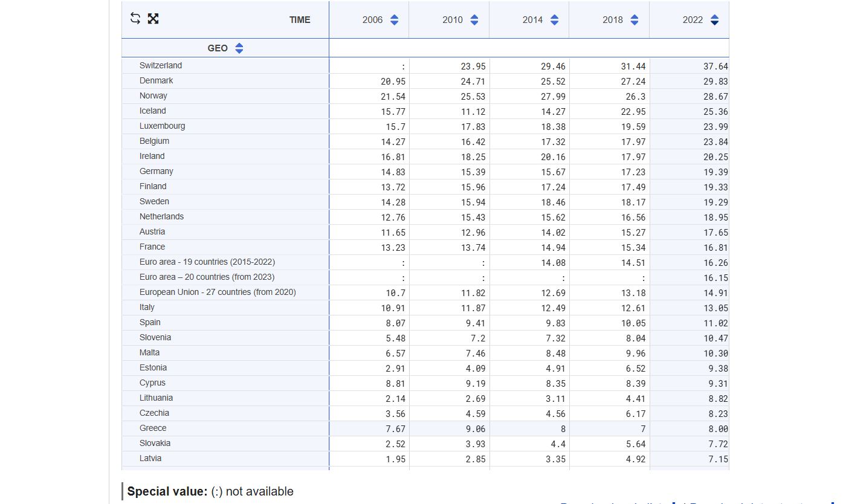
Task: Click the swap rows and columns icon
Action: click(135, 19)
